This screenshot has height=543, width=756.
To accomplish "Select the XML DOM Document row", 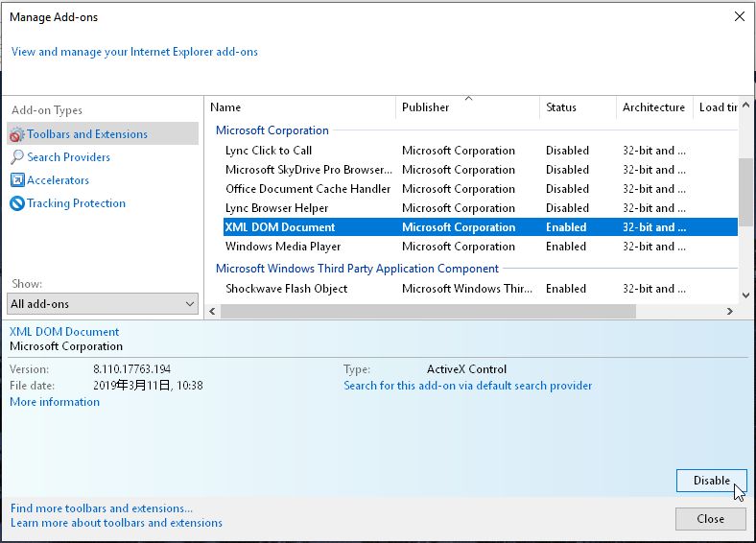I will point(481,227).
